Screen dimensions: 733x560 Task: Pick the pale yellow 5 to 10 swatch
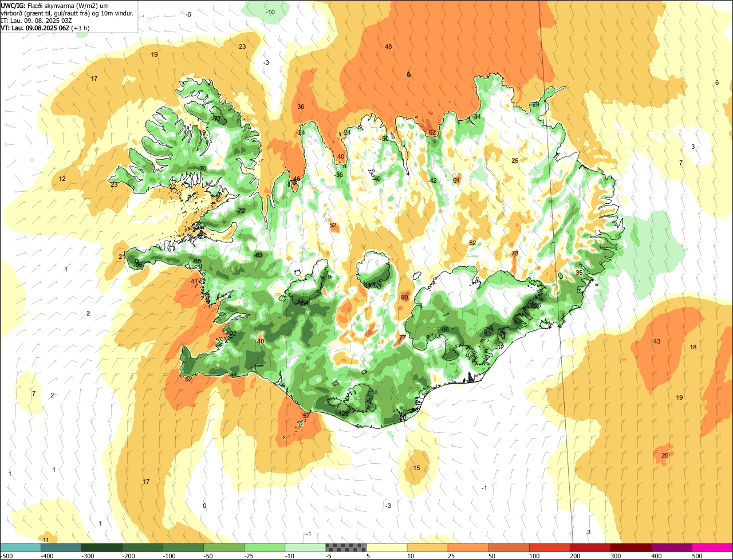pyautogui.click(x=387, y=547)
